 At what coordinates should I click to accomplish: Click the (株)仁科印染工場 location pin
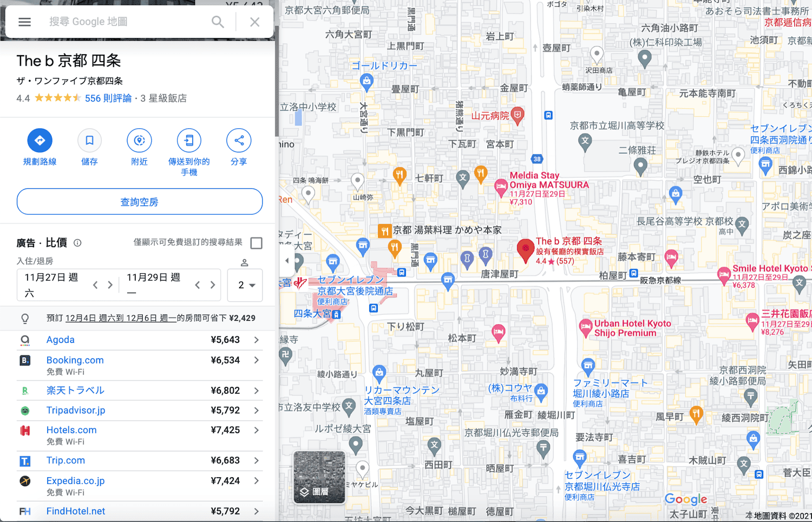[645, 58]
